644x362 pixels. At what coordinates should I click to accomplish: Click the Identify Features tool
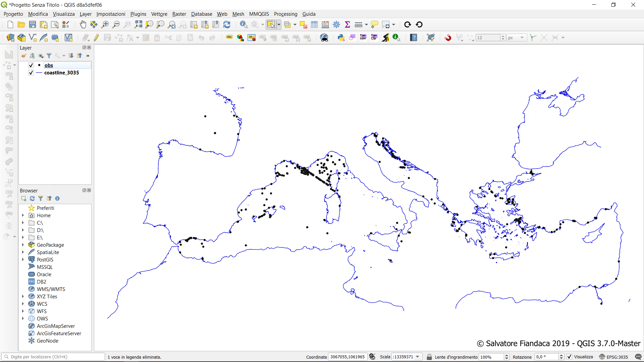pos(244,24)
